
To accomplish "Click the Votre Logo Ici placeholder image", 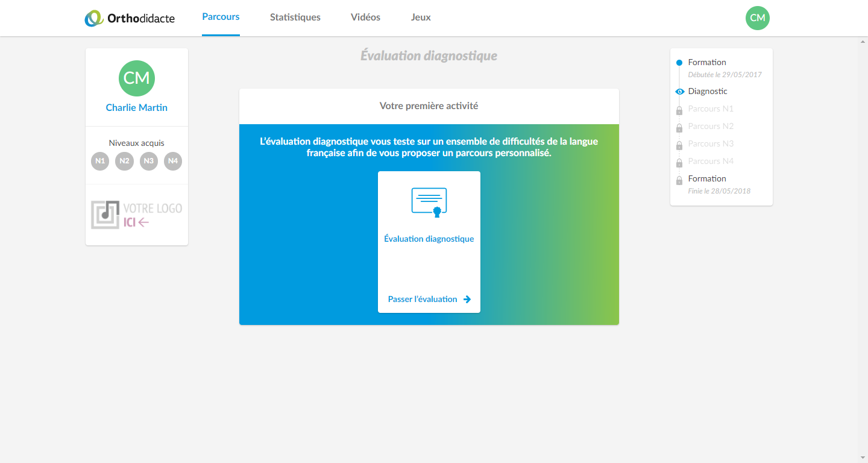I will [x=137, y=215].
